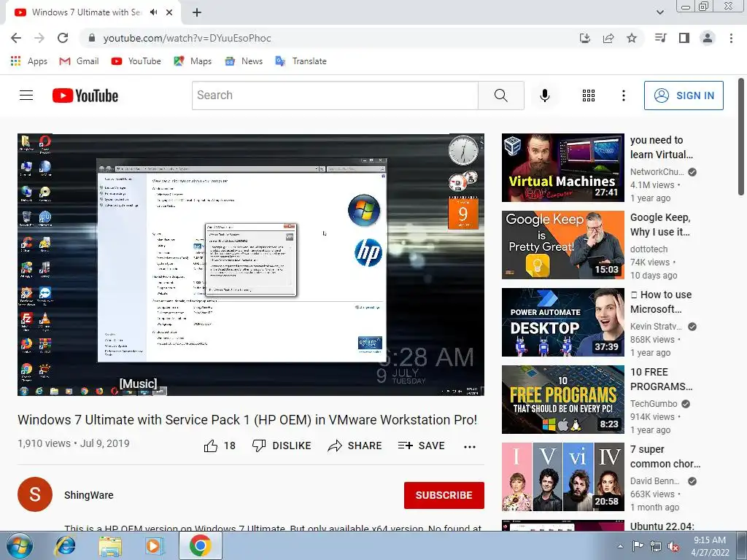Screen dimensions: 747x560
Task: Open the ShingWare channel avatar
Action: coord(35,494)
